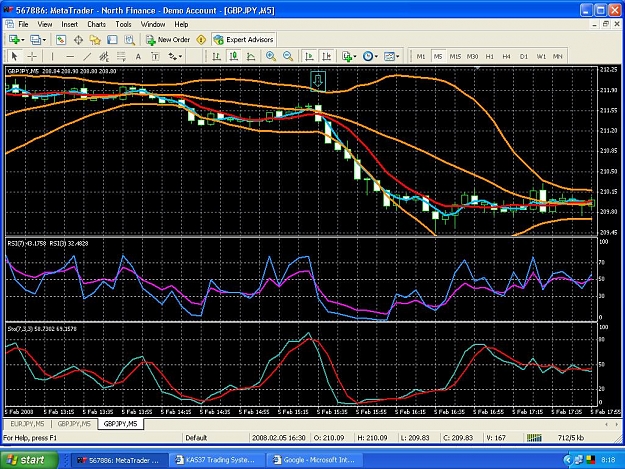625x469 pixels.
Task: Select the Horizontal Line drawing tool
Action: pyautogui.click(x=70, y=57)
